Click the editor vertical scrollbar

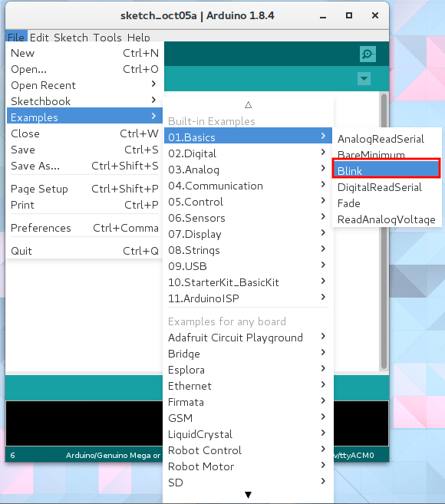click(x=384, y=232)
